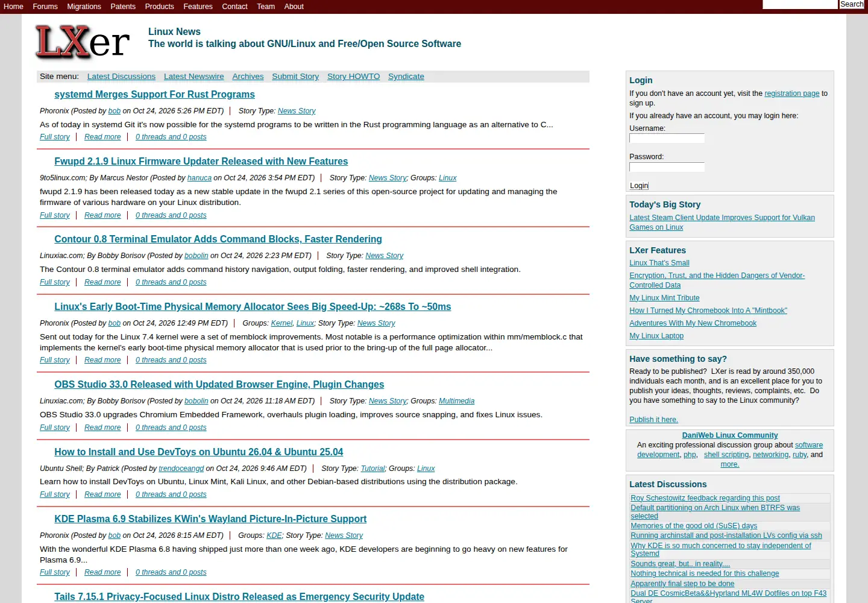Open the Syndicate link
Viewport: 868px width, 603px height.
tap(406, 77)
